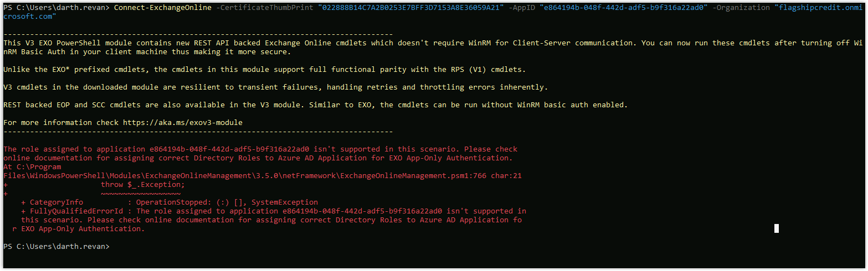The image size is (868, 271).
Task: Click the AppID GUID in the command
Action: (623, 7)
